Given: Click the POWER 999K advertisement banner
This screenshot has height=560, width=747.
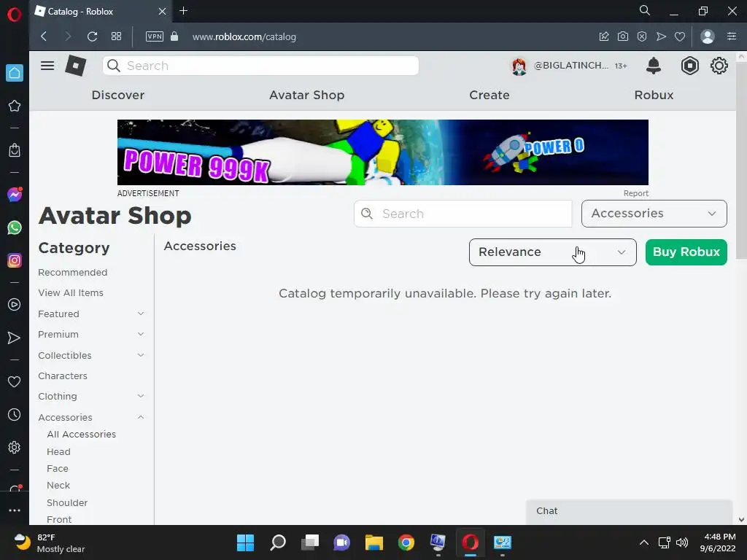Looking at the screenshot, I should click(382, 152).
